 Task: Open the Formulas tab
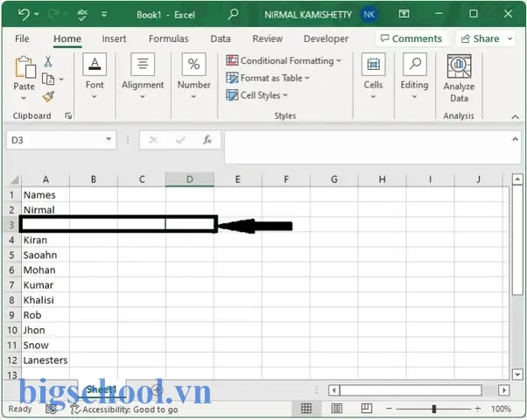pos(168,38)
